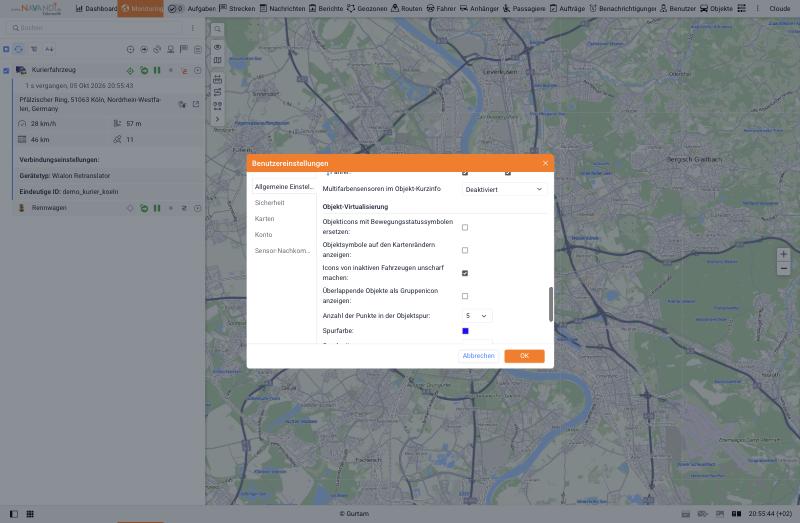Click the map zoom out minus button

(783, 268)
